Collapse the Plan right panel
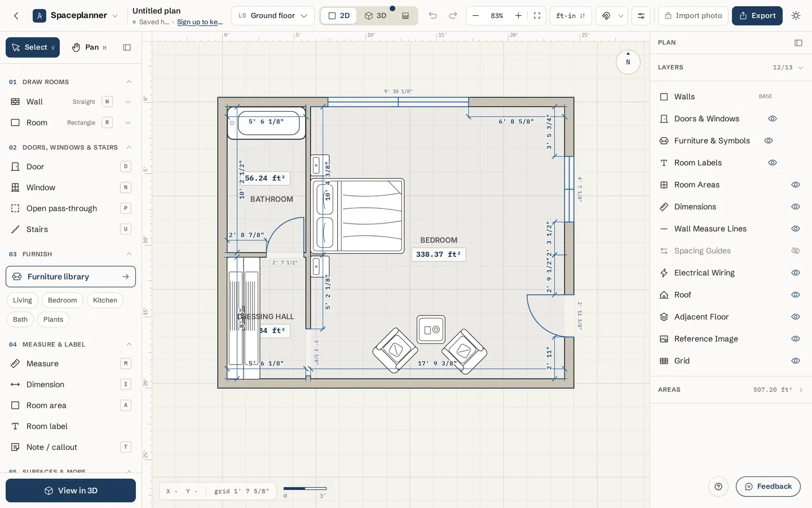812x508 pixels. pyautogui.click(x=798, y=43)
